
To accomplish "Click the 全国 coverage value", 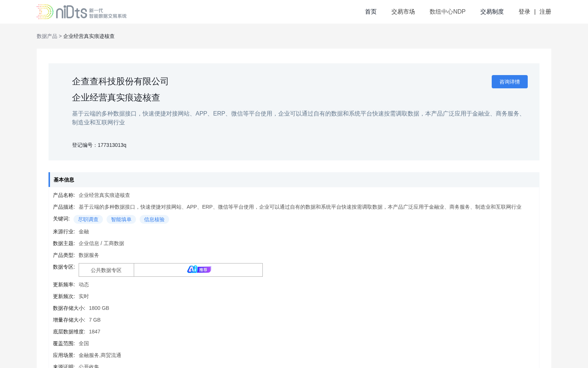I will [x=84, y=343].
